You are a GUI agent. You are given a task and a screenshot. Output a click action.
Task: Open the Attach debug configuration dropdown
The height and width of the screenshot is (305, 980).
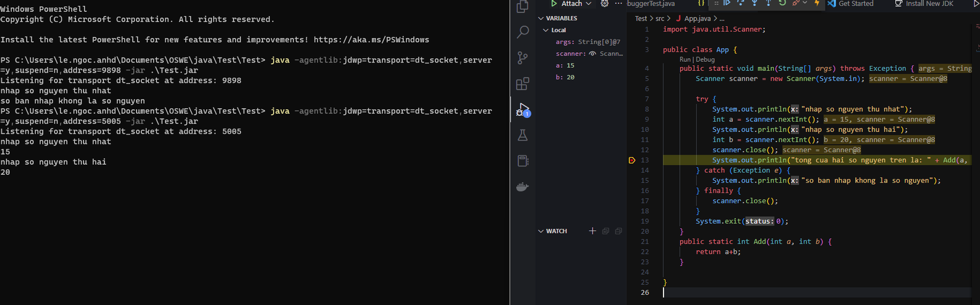(x=589, y=4)
